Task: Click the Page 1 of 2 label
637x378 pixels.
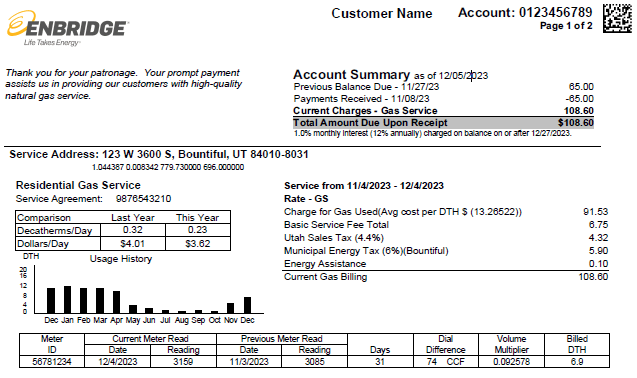Action: [566, 26]
